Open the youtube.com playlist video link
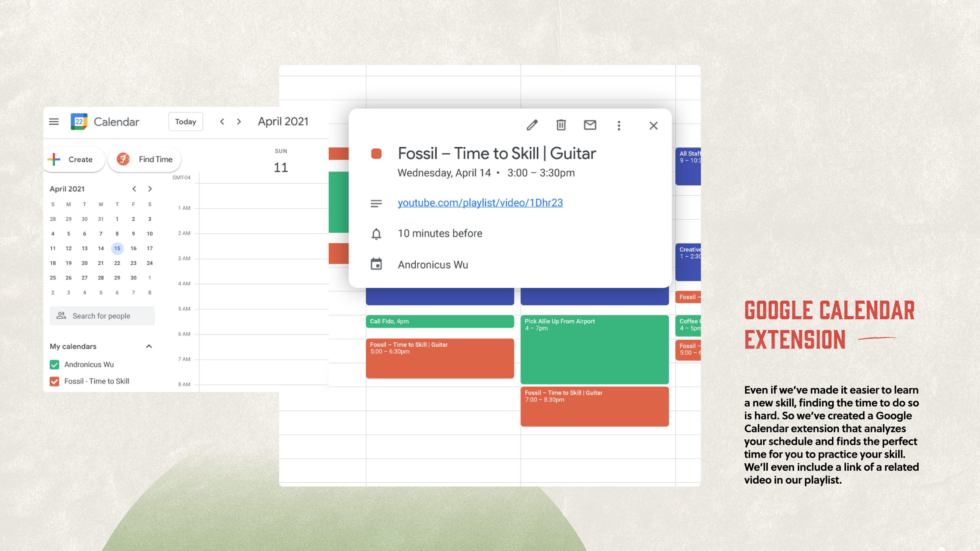Screen dimensions: 980x551 [480, 202]
